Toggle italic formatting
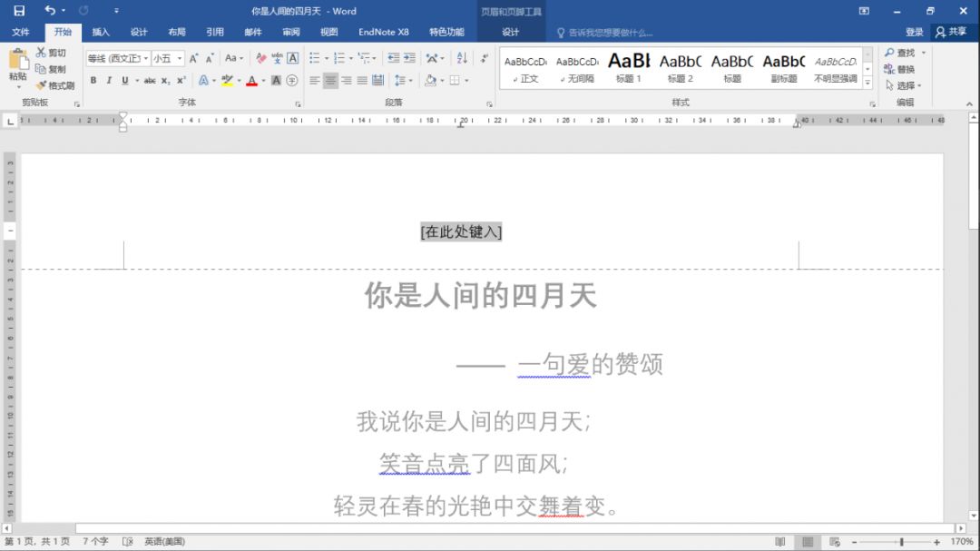 (x=108, y=81)
